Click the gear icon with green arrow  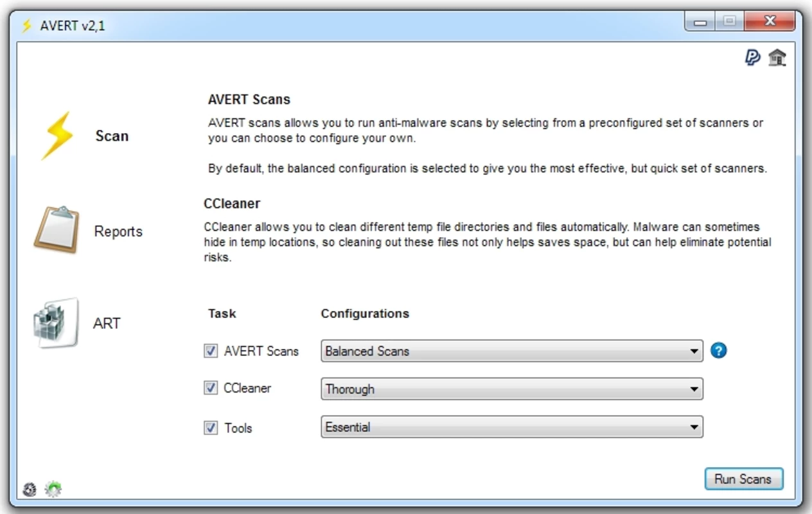coord(53,490)
